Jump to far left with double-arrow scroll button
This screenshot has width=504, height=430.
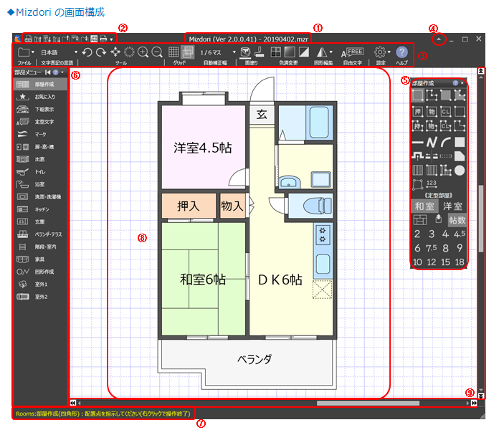click(73, 403)
